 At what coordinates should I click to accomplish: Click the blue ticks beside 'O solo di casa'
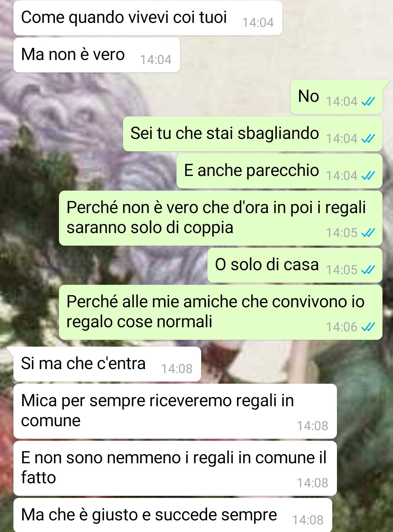[368, 270]
